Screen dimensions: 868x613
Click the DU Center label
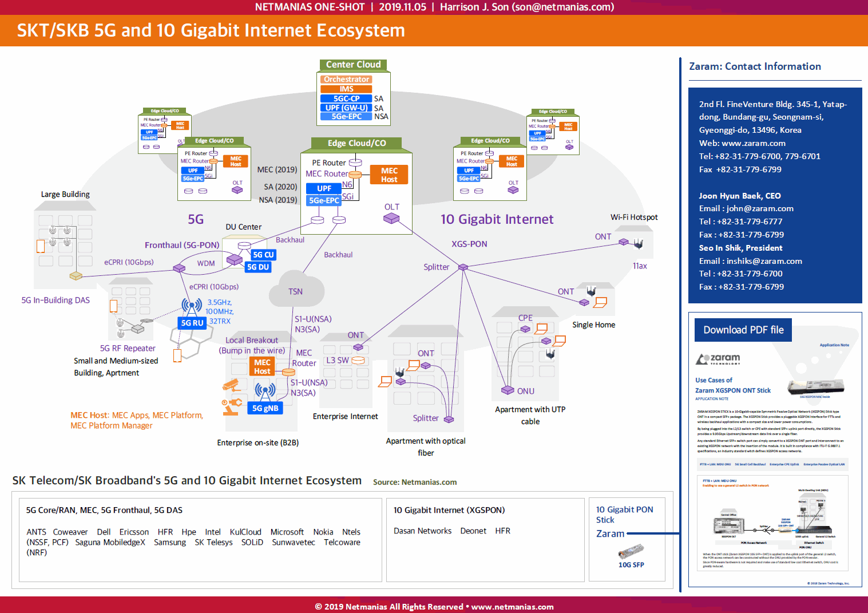click(x=244, y=227)
